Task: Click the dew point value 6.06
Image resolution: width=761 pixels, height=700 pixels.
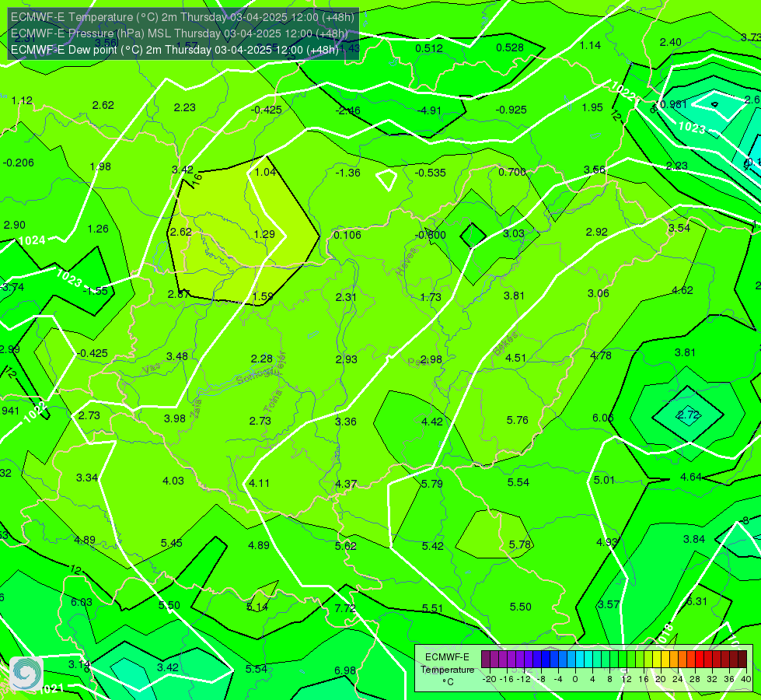Action: (x=602, y=418)
